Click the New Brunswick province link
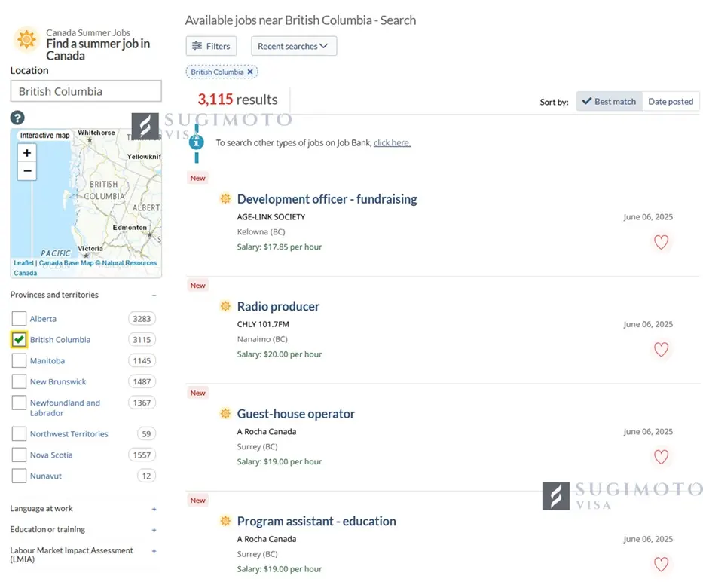 click(58, 381)
